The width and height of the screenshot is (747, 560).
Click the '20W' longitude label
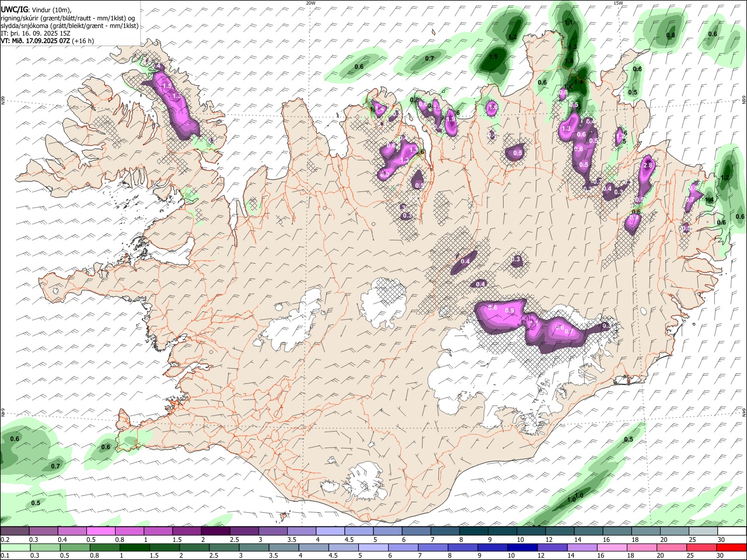click(310, 3)
